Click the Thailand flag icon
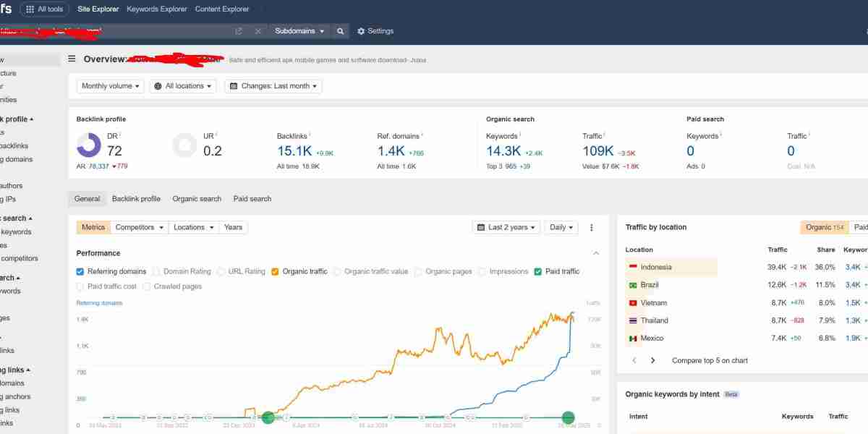This screenshot has height=434, width=868. [x=633, y=320]
